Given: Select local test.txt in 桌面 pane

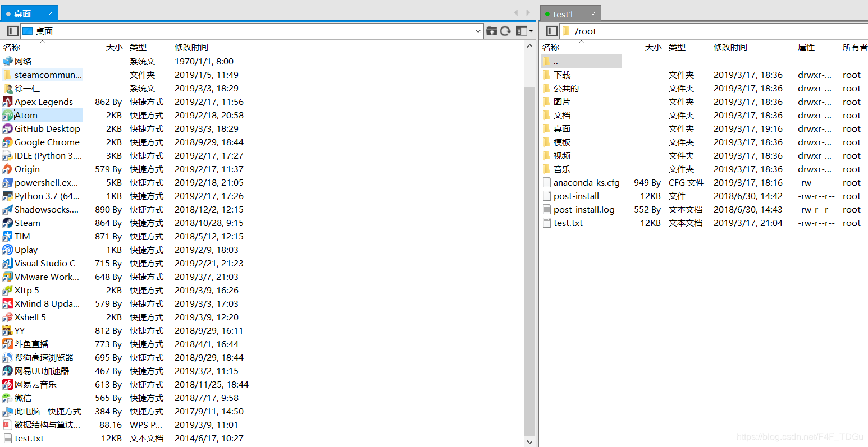Looking at the screenshot, I should 29,438.
